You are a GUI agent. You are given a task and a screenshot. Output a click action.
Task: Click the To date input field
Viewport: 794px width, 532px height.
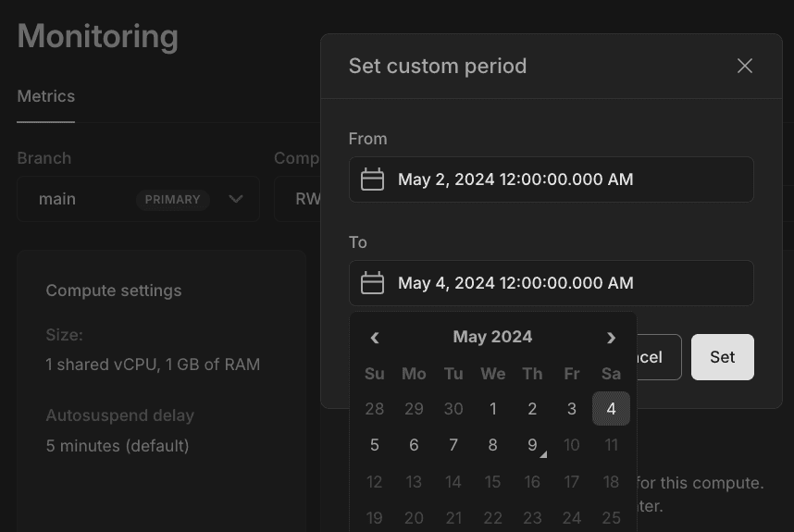(551, 283)
